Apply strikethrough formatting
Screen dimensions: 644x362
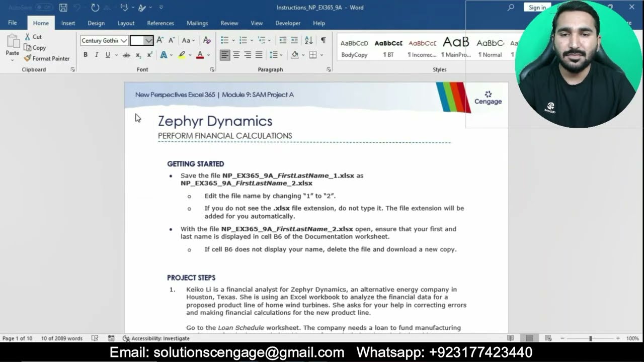tap(126, 55)
